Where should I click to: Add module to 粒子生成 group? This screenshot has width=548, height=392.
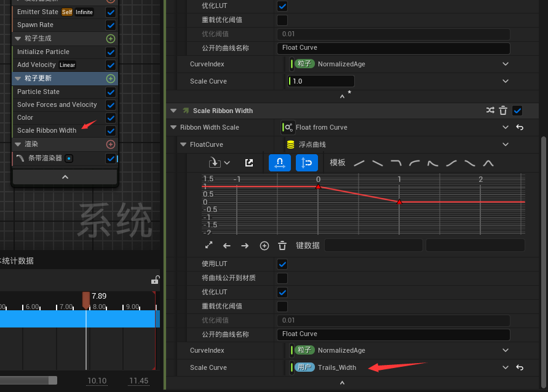click(111, 39)
